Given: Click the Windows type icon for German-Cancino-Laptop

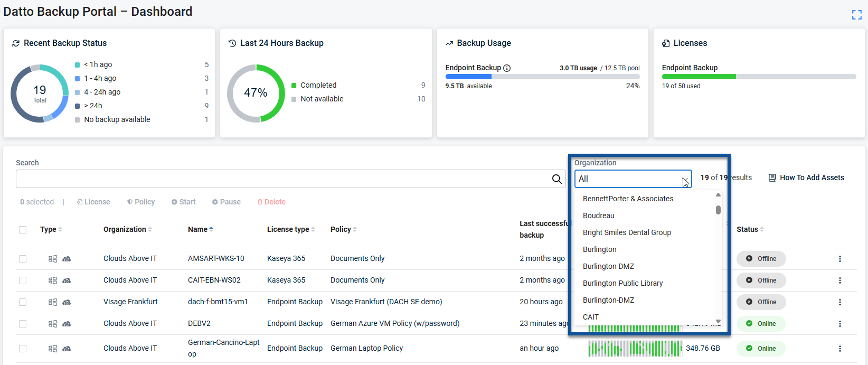Looking at the screenshot, I should [x=52, y=349].
